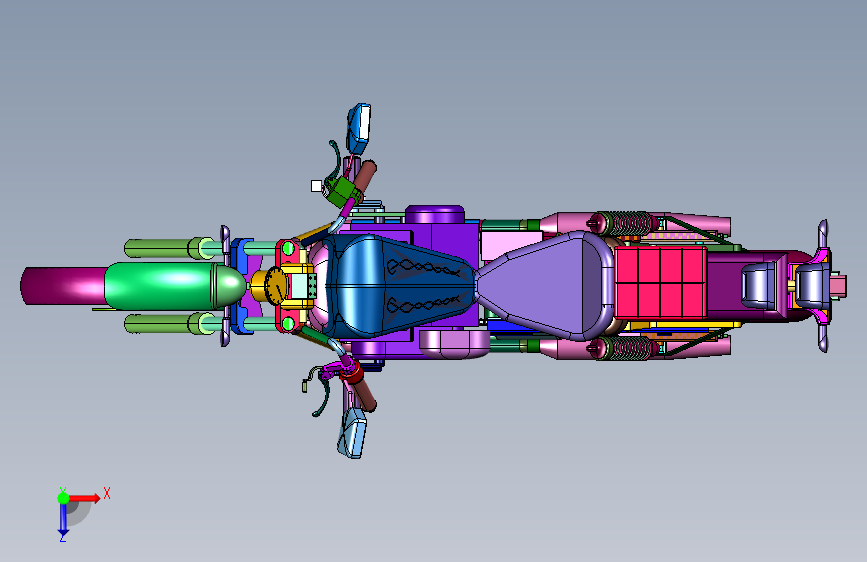Click the green Y axis dot of the triad
Screen dimensions: 867x562
click(63, 498)
